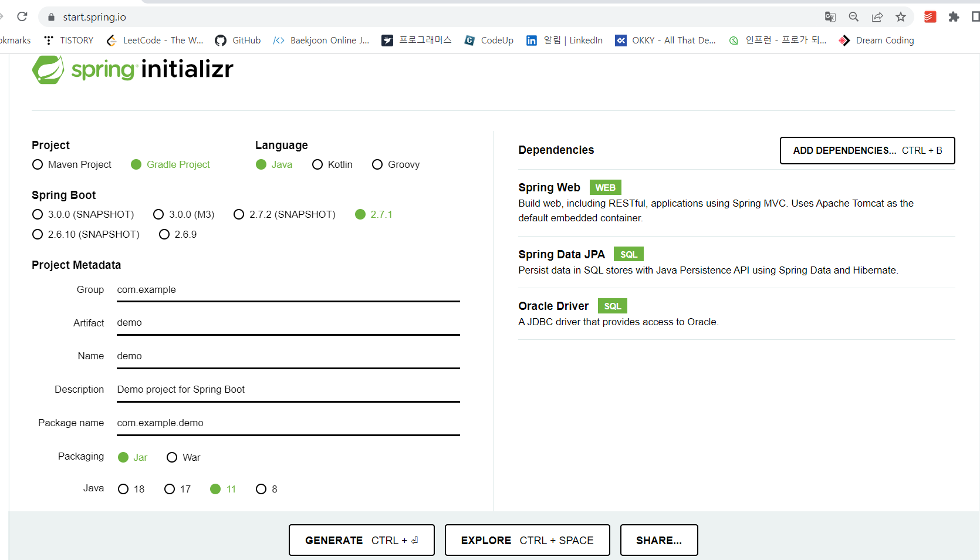Choose Java language
Screen dimensions: 980x560
[x=274, y=164]
